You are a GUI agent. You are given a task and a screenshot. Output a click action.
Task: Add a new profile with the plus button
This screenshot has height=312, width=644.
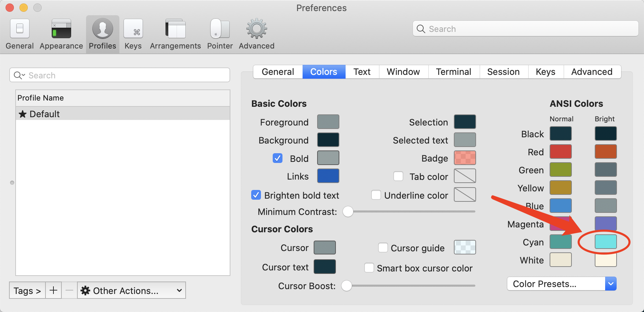click(53, 291)
